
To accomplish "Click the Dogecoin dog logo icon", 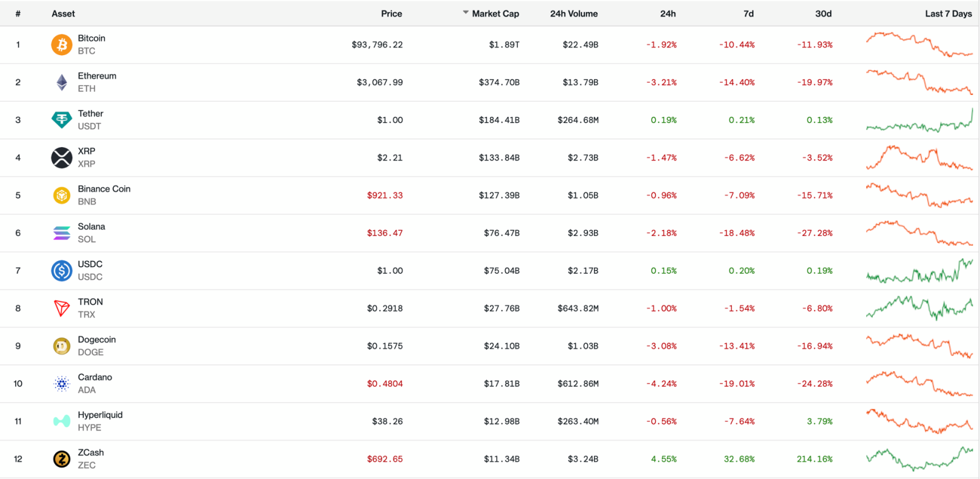I will pyautogui.click(x=61, y=346).
